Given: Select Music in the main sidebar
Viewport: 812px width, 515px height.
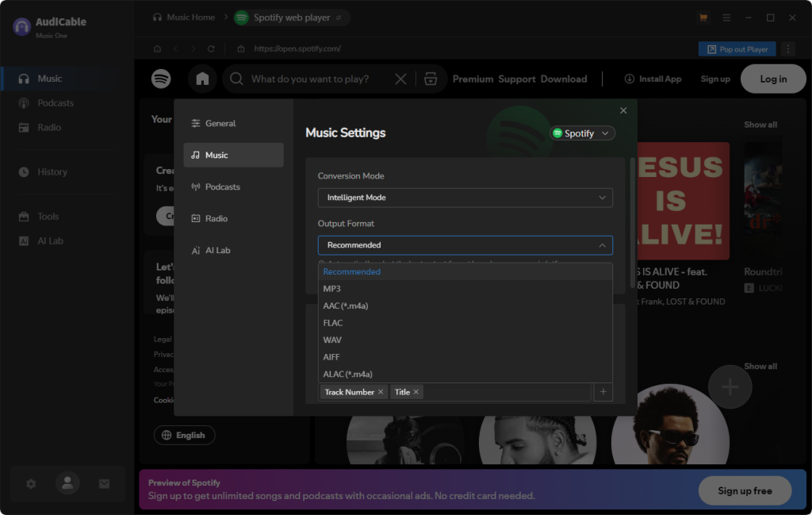Looking at the screenshot, I should click(x=67, y=79).
